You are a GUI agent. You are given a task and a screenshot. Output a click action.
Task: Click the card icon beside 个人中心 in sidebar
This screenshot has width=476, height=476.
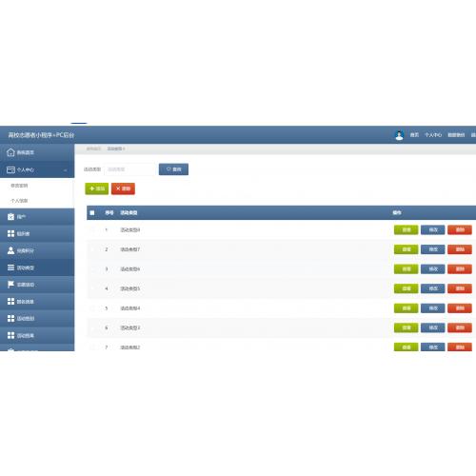click(x=10, y=169)
